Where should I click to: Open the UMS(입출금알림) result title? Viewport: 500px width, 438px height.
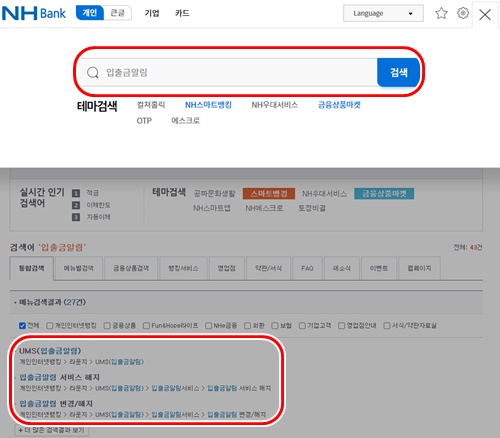coord(50,351)
